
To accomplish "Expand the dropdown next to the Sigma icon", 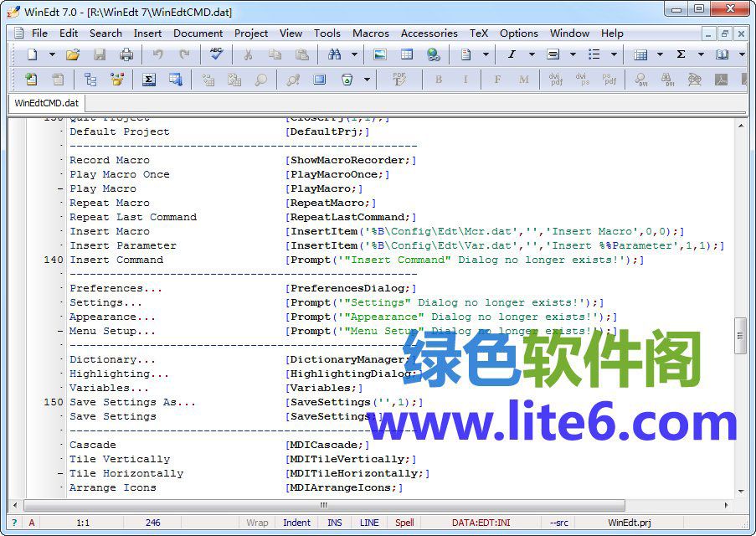I will (x=701, y=54).
